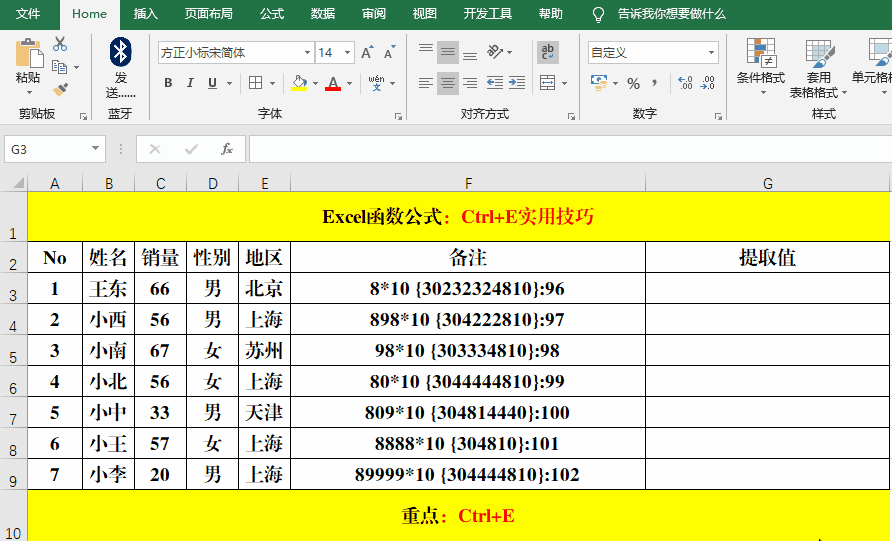Click the Insert Function fx icon
Screen dimensions: 892x541
226,149
